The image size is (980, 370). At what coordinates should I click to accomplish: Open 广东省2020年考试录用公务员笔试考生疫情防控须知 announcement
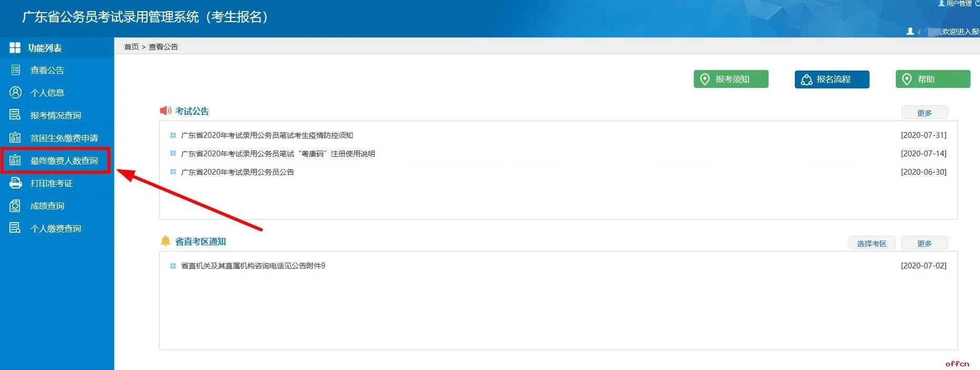[x=267, y=135]
